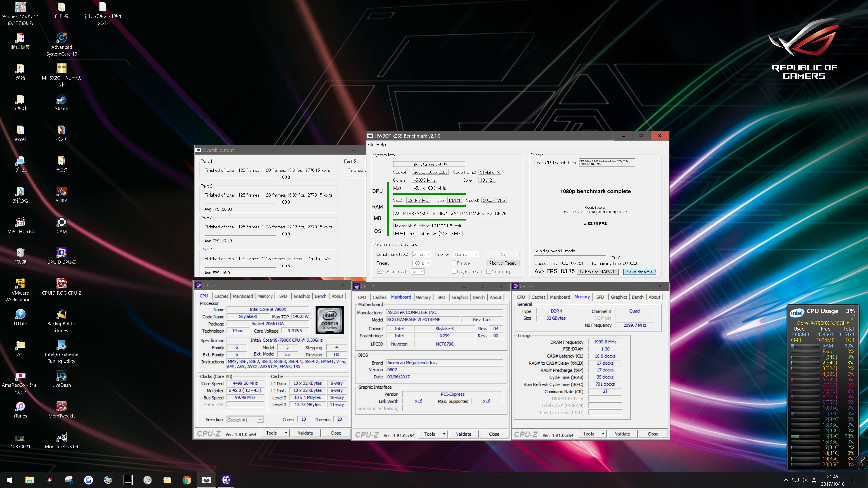Click the Intel logo in CPU Usage gadget
Viewport: 868px width, 488px height.
point(797,312)
